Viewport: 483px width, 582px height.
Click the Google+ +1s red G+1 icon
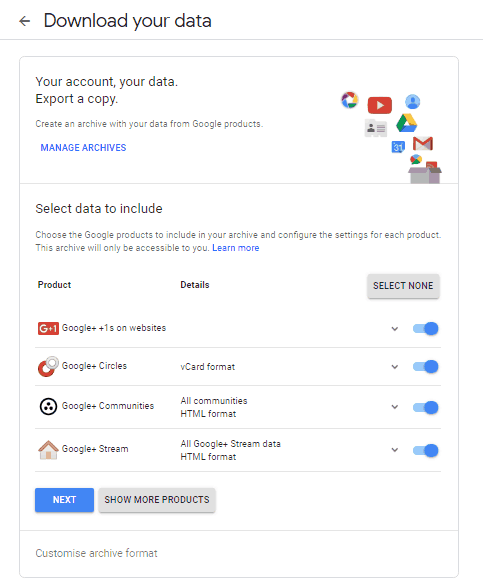pyautogui.click(x=48, y=328)
